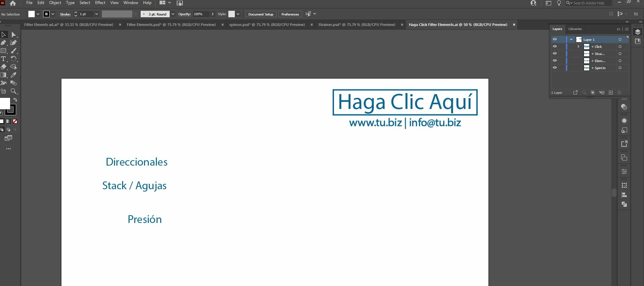644x286 pixels.
Task: Select the Selection tool arrow
Action: [4, 34]
